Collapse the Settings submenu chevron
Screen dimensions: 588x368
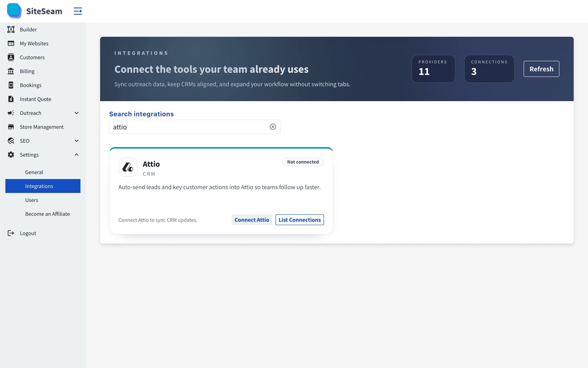(x=76, y=155)
